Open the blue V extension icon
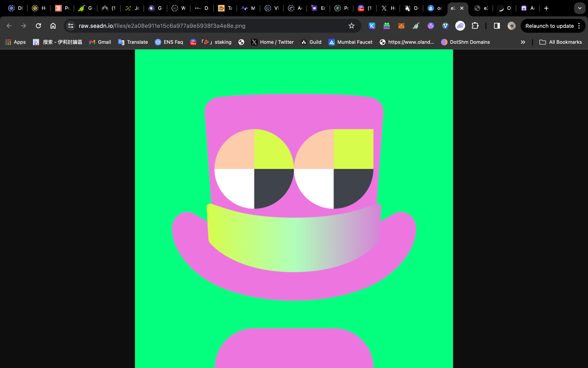This screenshot has height=368, width=588. tap(445, 26)
